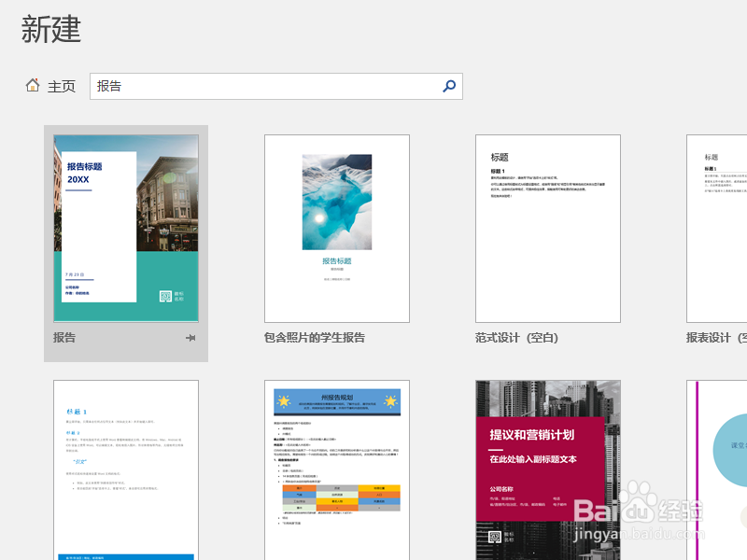The height and width of the screenshot is (560, 747).
Task: Click the home icon beside 主页
Action: point(33,85)
